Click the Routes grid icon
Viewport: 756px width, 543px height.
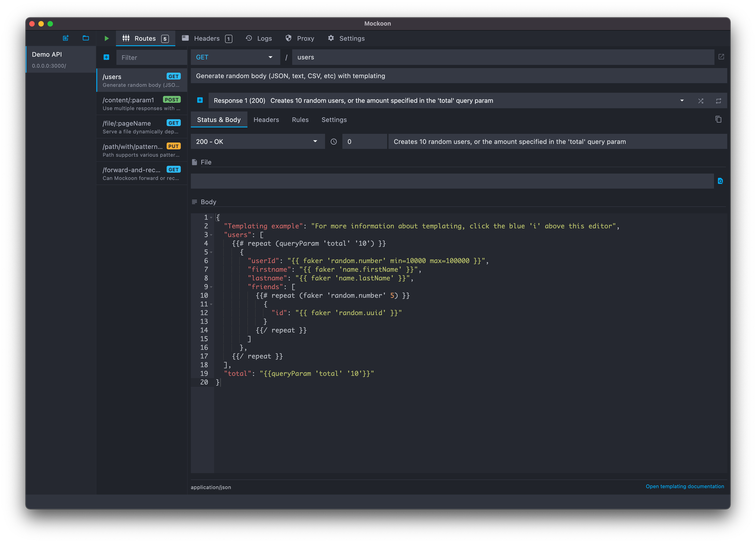pyautogui.click(x=126, y=38)
